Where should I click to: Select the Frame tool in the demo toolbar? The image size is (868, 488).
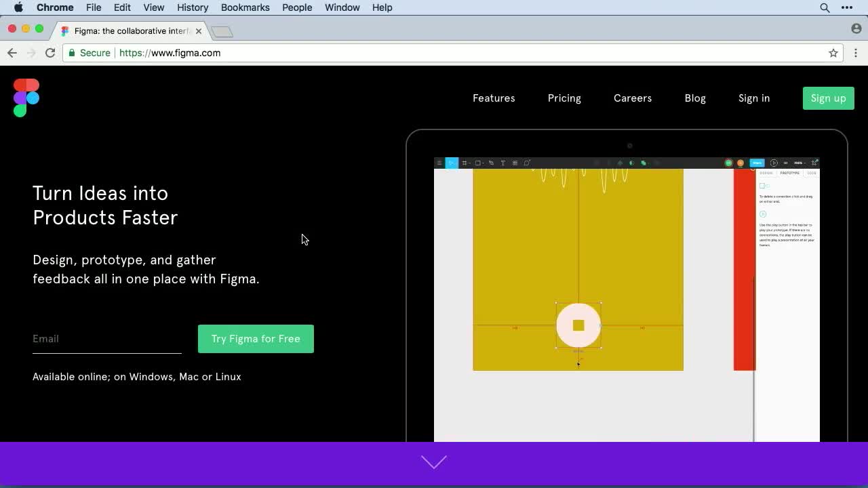(465, 163)
